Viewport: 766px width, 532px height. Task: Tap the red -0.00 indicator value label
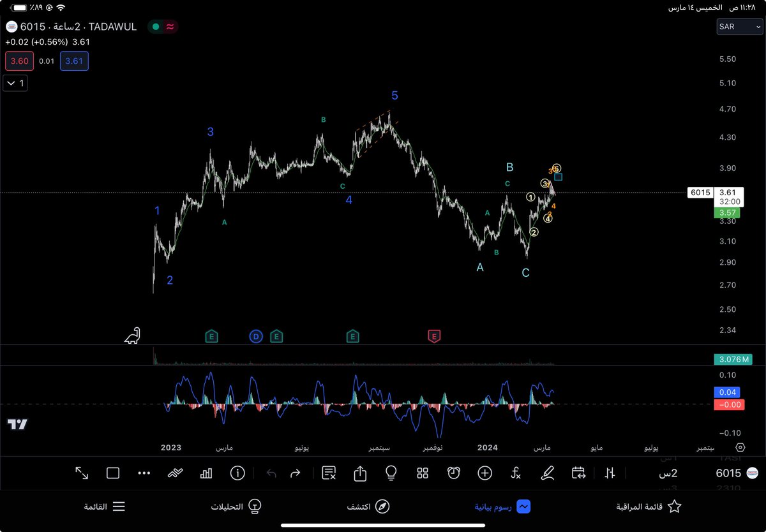728,404
